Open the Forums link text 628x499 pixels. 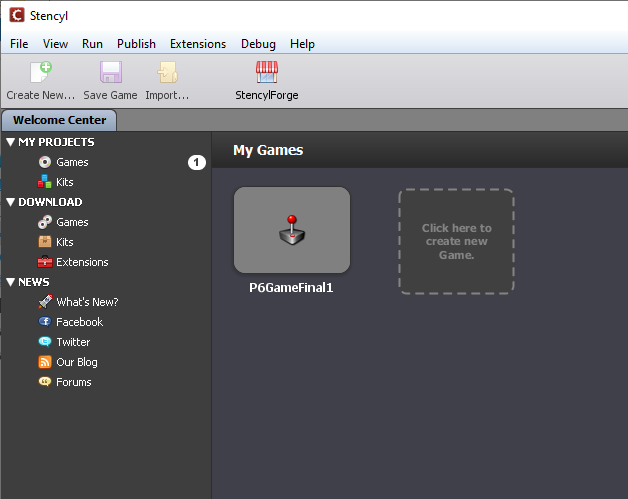point(74,382)
